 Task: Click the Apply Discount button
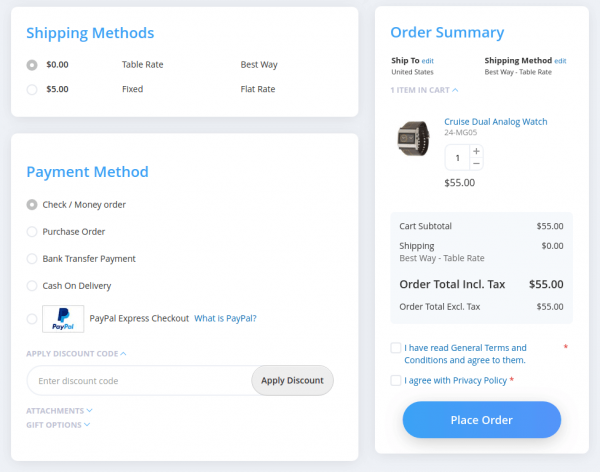coord(292,381)
